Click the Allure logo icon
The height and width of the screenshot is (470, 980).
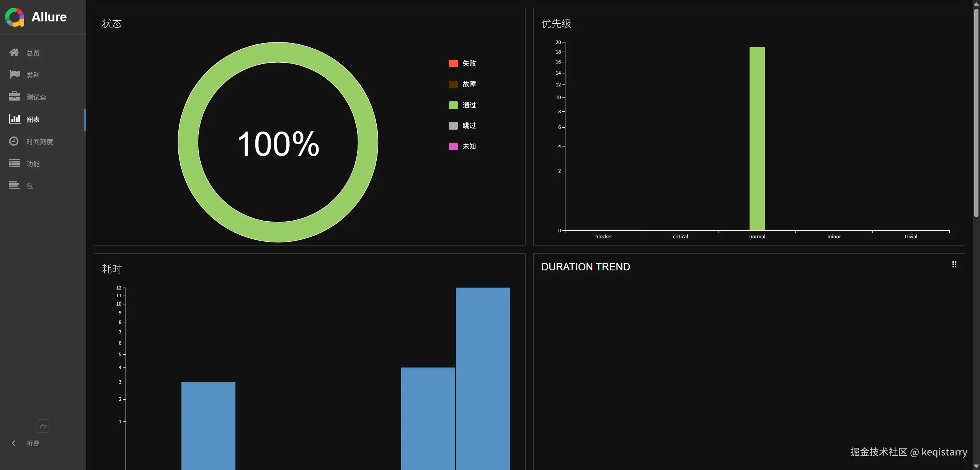click(15, 17)
